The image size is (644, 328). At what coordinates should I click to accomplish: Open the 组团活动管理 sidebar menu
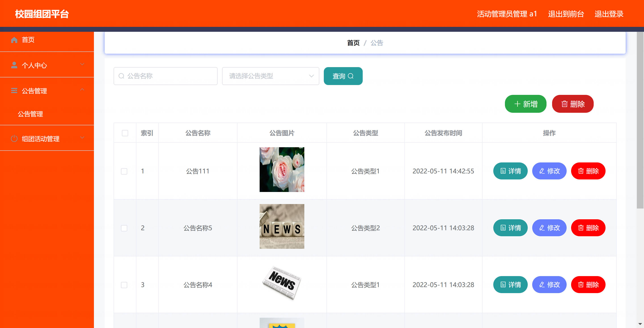(47, 138)
